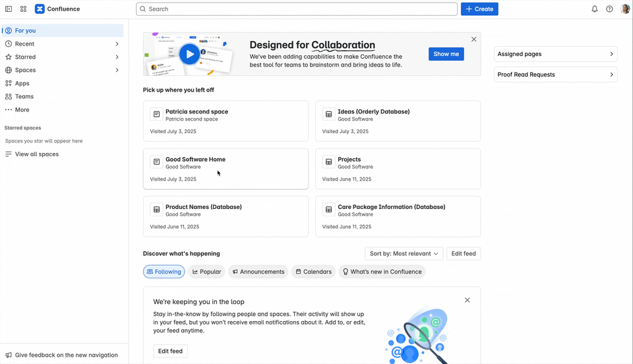Click the page icon on Patricia second space card

tap(157, 114)
